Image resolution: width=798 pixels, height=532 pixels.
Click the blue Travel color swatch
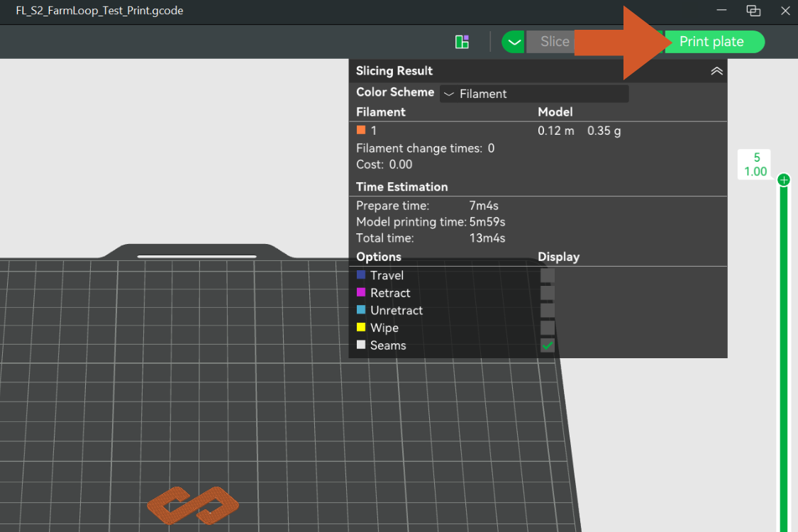point(361,275)
